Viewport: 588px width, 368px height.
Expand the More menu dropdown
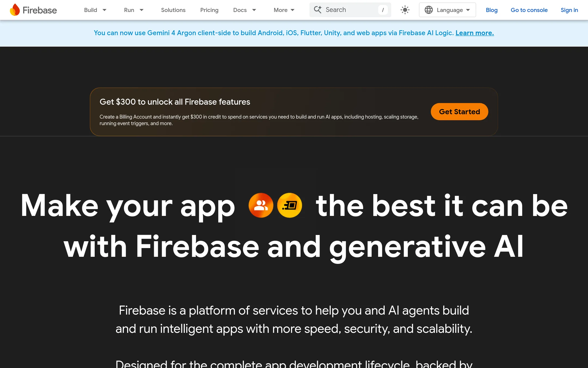pyautogui.click(x=284, y=10)
